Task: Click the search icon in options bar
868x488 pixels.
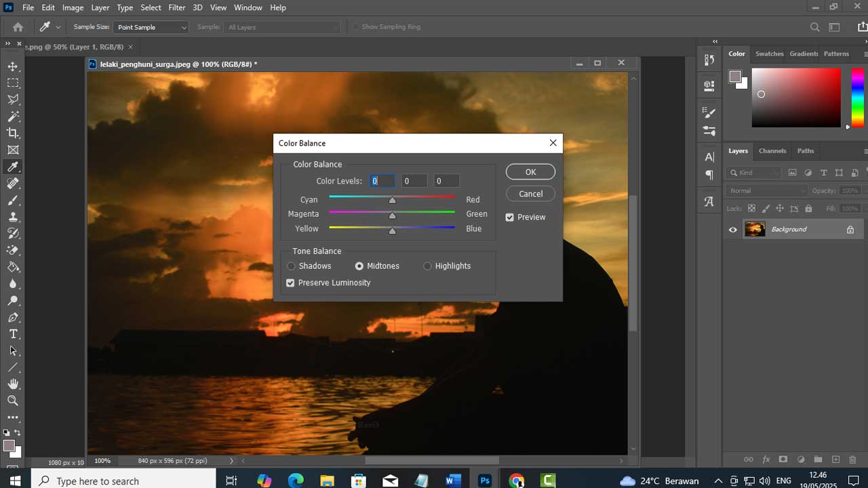Action: coord(815,27)
